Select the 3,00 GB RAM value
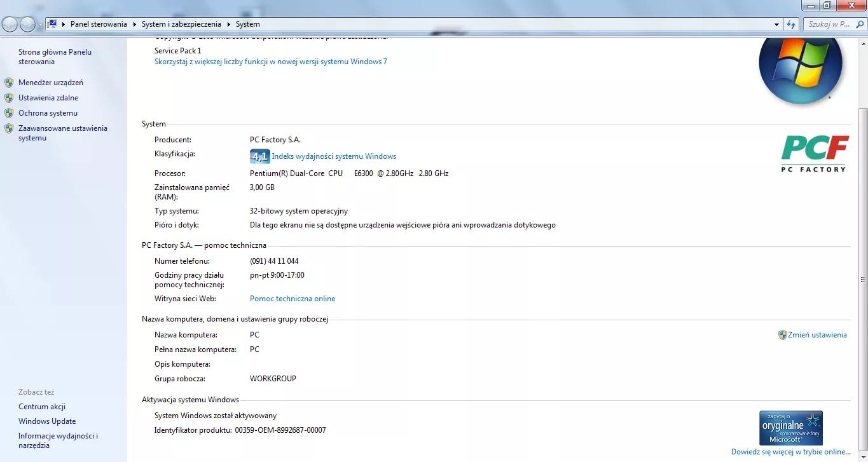This screenshot has width=868, height=462. [262, 187]
